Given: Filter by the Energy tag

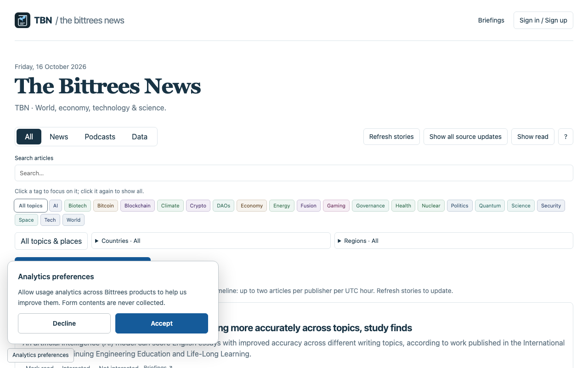Looking at the screenshot, I should pos(282,206).
